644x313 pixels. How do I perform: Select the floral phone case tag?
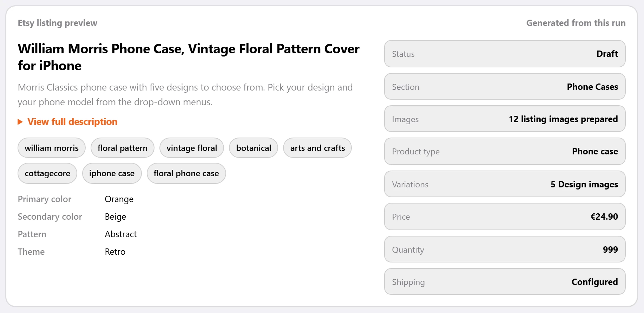186,173
